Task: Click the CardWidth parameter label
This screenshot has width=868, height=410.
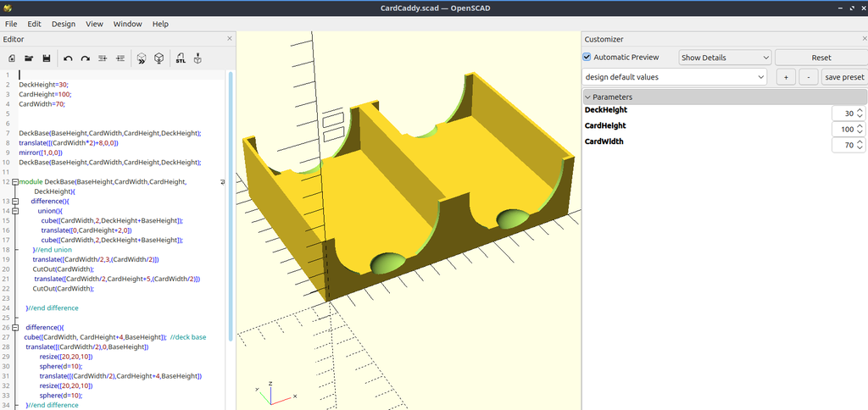Action: (604, 141)
